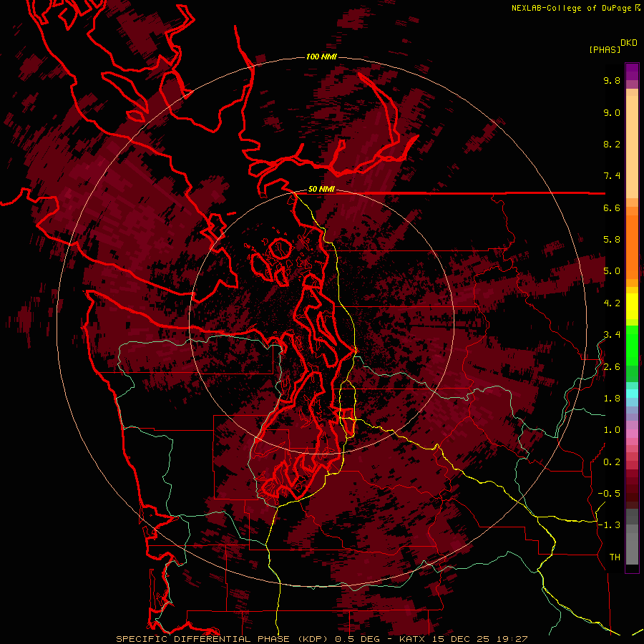Click the -0.5 scale value
Viewport: 644px width, 644px height.
point(609,494)
